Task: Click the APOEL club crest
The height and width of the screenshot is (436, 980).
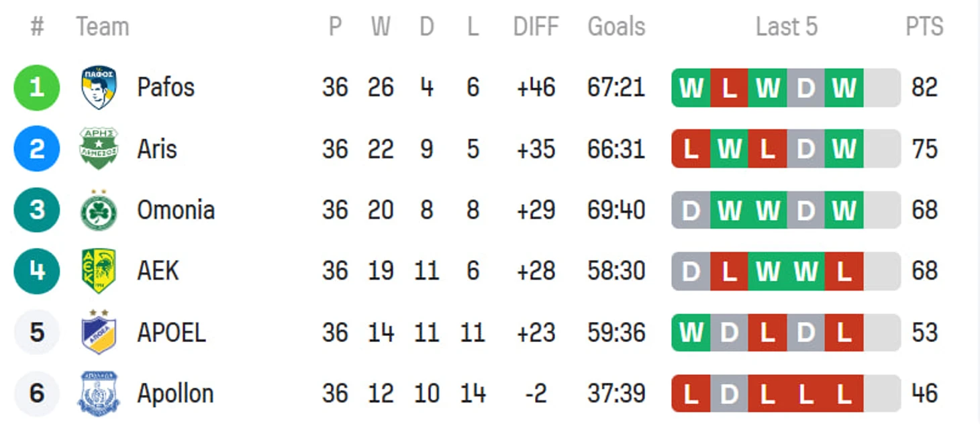Action: 99,331
